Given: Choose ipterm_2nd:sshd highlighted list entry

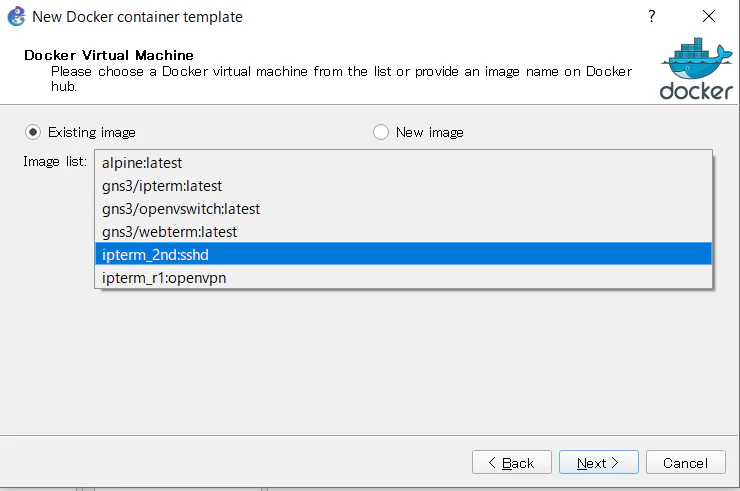Looking at the screenshot, I should [404, 254].
